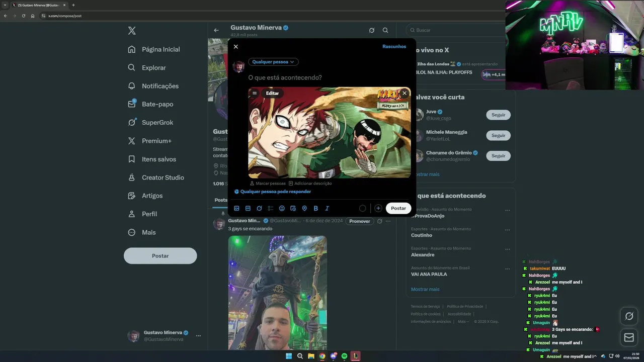Open Itens salvos bookmarks
Screen dimensions: 644x362
(x=152, y=159)
